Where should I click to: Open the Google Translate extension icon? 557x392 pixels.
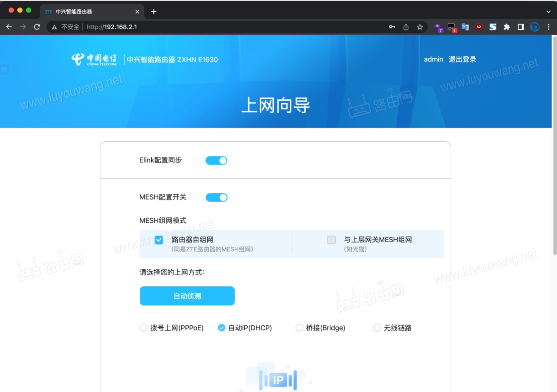pos(465,27)
